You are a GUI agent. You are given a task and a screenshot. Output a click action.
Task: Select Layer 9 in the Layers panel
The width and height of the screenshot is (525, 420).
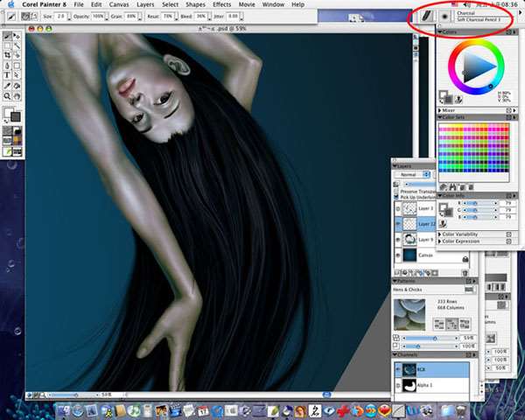[x=425, y=239]
